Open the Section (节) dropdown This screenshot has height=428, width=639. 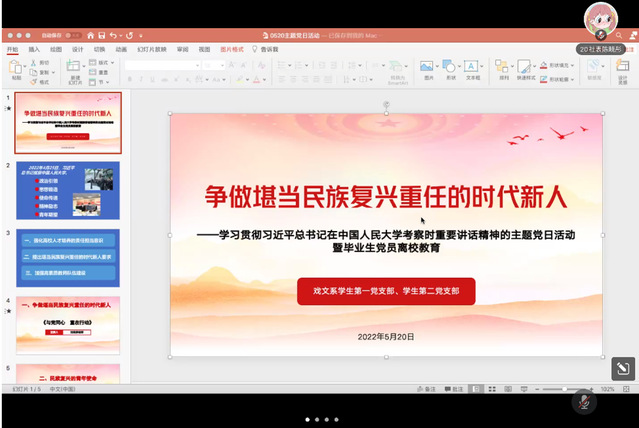point(104,82)
